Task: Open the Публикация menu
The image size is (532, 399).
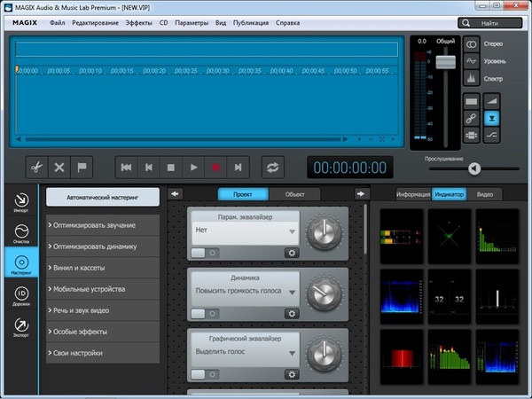Action: tap(251, 23)
